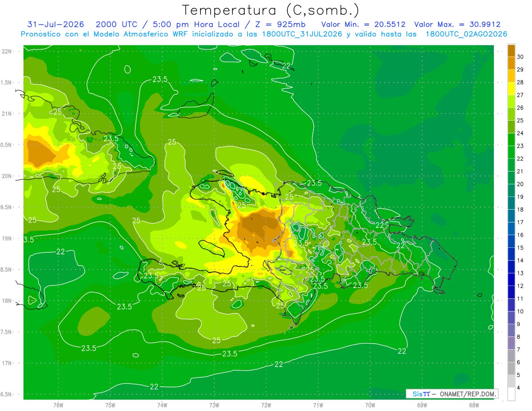Click the latitude axis label "18N"
532x411 pixels.
(7, 301)
